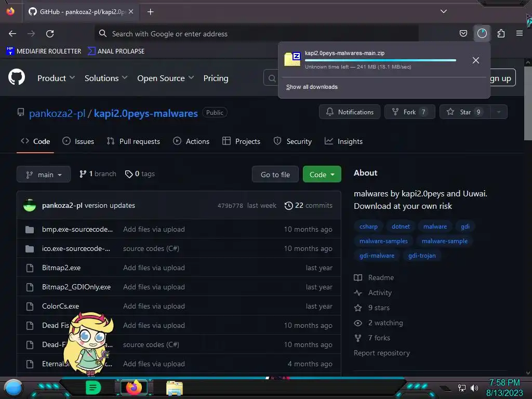Image resolution: width=532 pixels, height=399 pixels.
Task: View the 7 forks link
Action: pyautogui.click(x=372, y=338)
